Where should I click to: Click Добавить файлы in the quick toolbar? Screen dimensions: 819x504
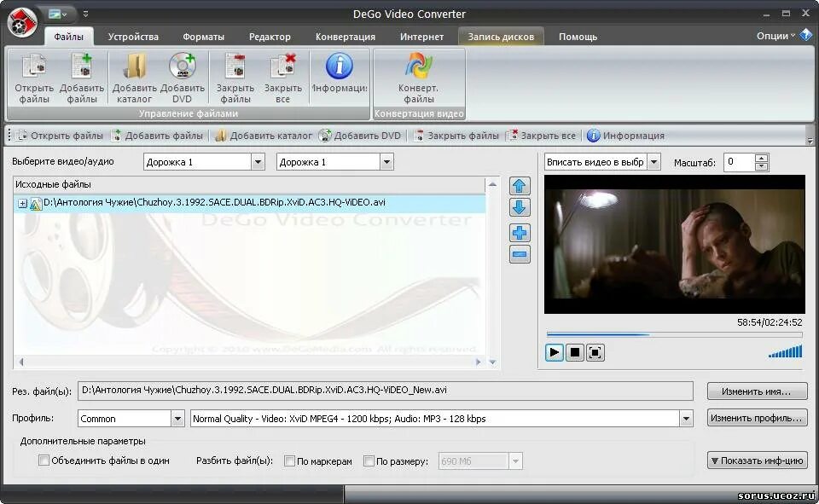pos(157,136)
